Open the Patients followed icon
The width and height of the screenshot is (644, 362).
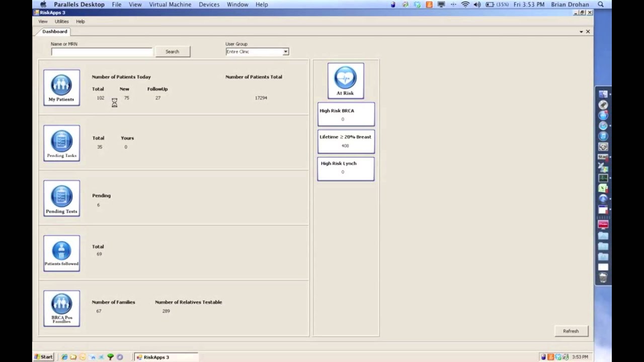pyautogui.click(x=61, y=253)
